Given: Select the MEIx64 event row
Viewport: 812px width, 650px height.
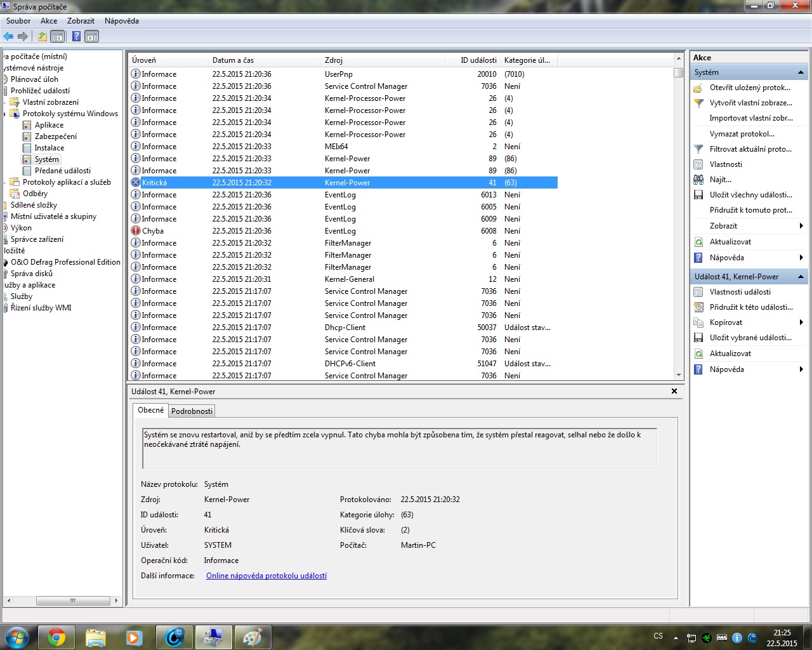Looking at the screenshot, I should (343, 147).
